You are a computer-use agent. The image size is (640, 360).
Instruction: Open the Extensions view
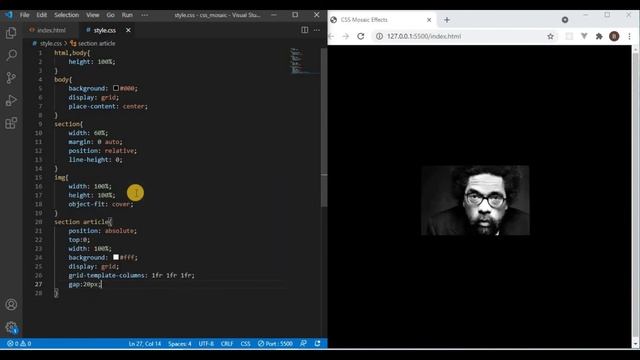click(x=11, y=122)
